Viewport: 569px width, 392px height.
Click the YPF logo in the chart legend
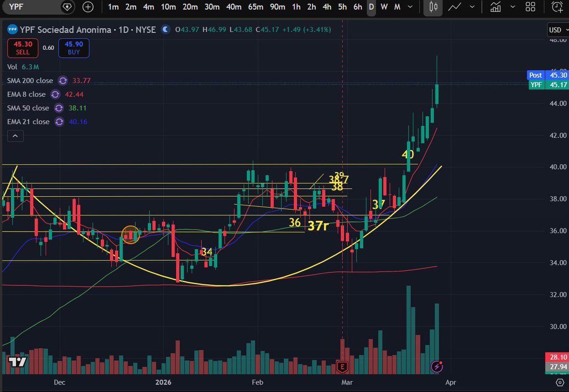pos(12,30)
